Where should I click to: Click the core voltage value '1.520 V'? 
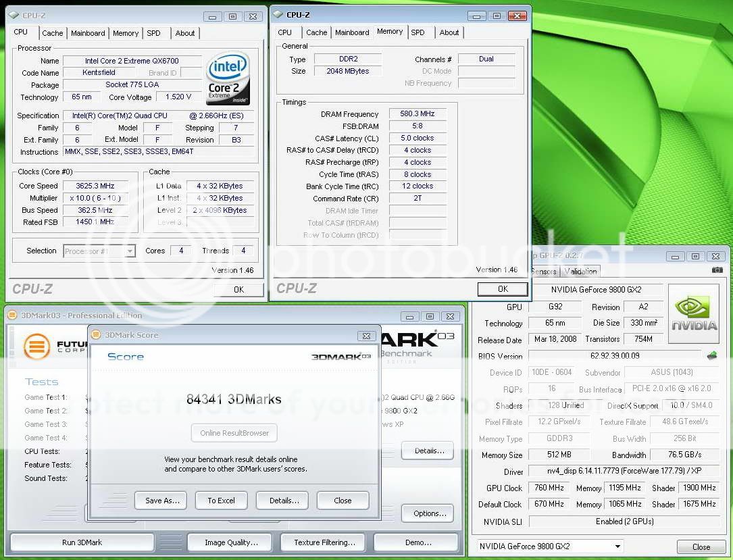178,97
